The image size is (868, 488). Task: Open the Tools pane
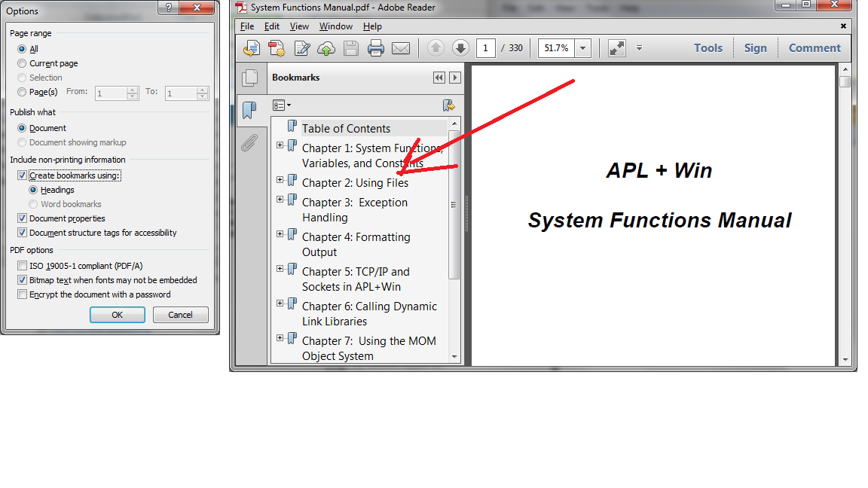[x=708, y=48]
